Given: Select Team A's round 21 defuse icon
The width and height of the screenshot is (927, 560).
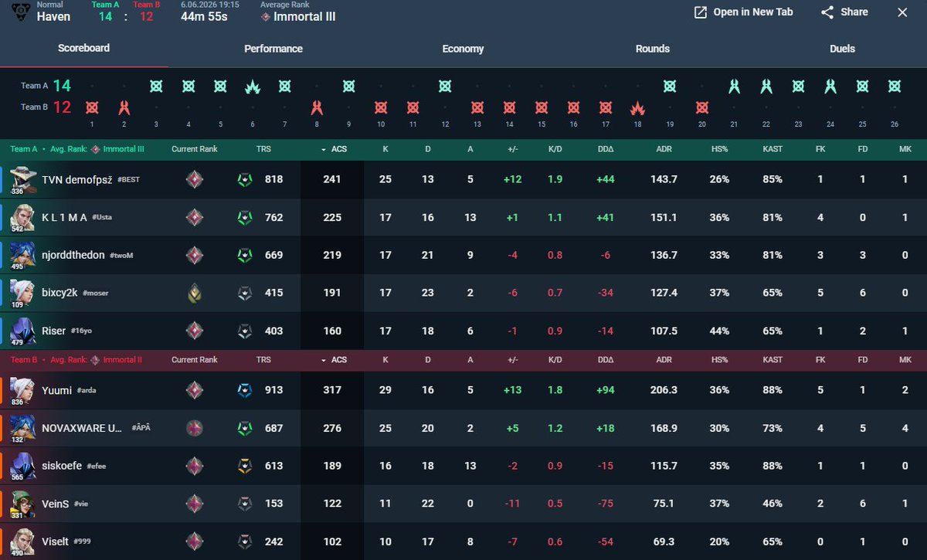Looking at the screenshot, I should pos(734,86).
